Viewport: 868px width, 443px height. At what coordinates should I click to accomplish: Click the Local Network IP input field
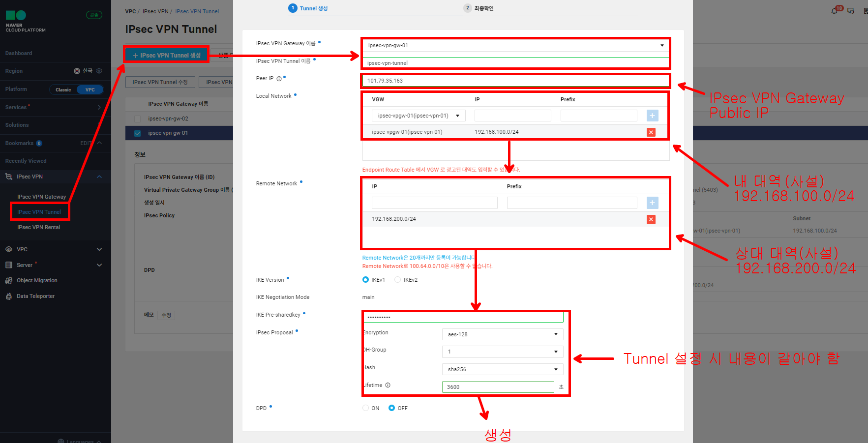513,116
